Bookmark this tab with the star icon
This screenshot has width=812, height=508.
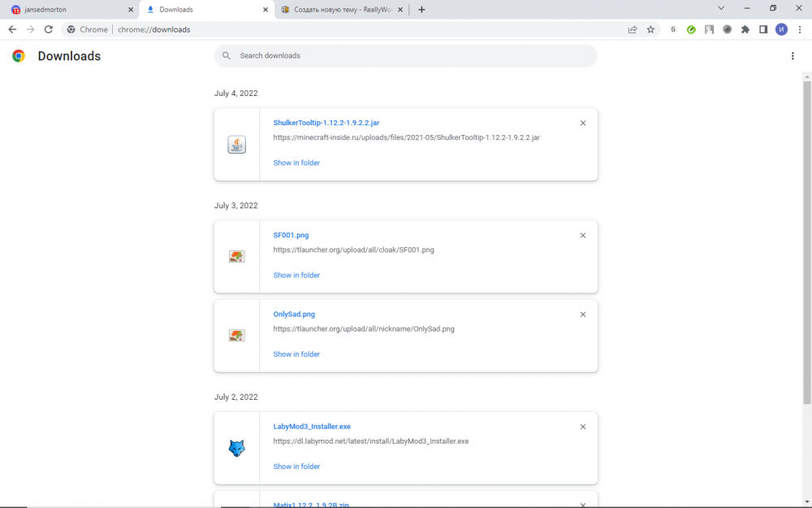(651, 29)
